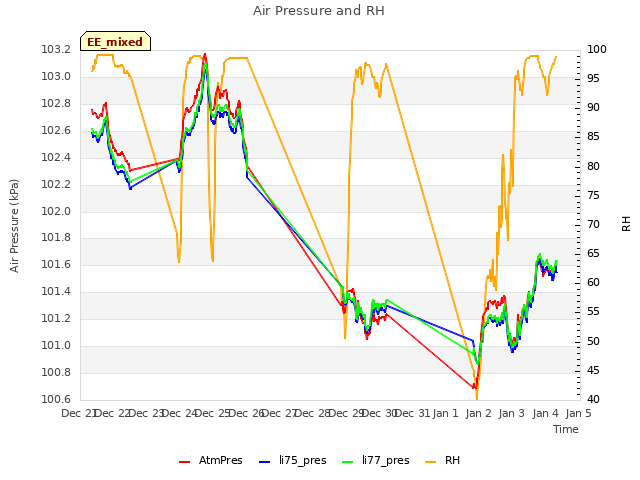Click the 55 RH axis tick label
Image resolution: width=640 pixels, height=480 pixels.
pos(593,312)
